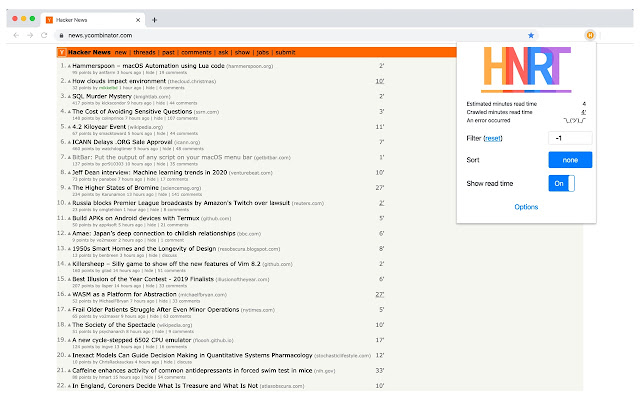Open 'Best Illusion of the Year Contest' story
Viewport: 640px width, 400px height.
[x=143, y=279]
